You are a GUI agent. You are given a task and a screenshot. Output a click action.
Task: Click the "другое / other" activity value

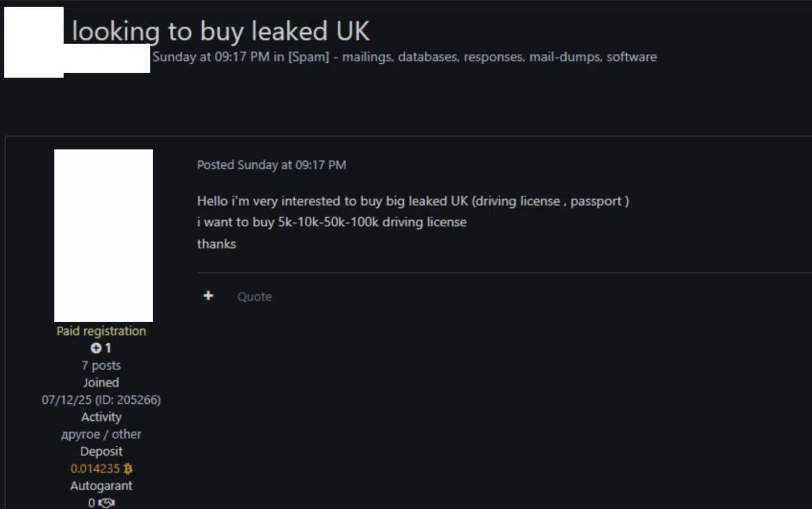[x=101, y=434]
